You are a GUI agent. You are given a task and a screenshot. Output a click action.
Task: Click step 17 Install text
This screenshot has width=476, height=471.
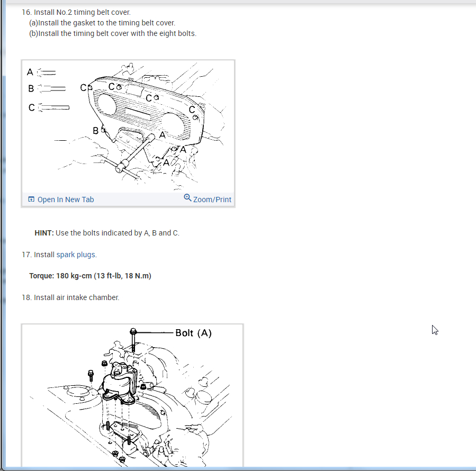tap(38, 255)
